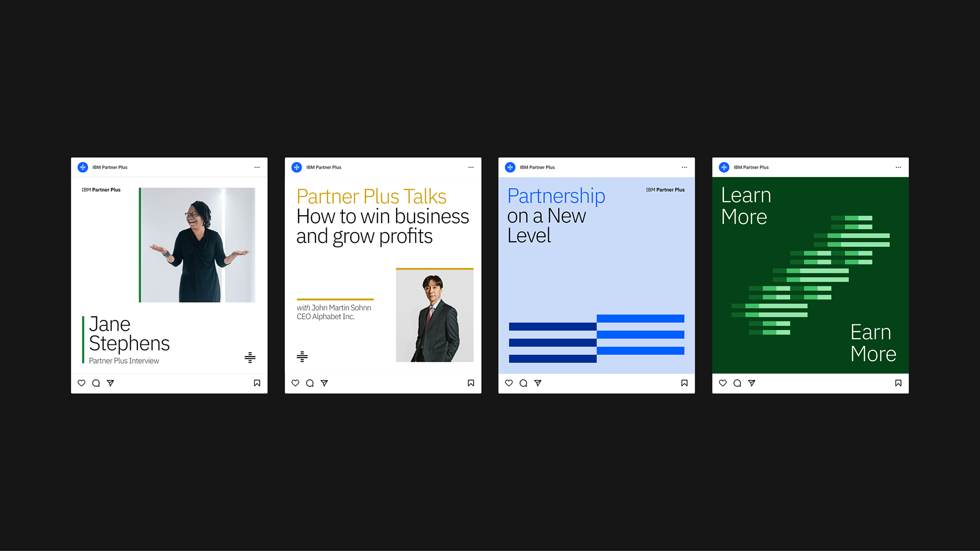Click the profile avatar on Partner Plus Talks post

pyautogui.click(x=297, y=167)
